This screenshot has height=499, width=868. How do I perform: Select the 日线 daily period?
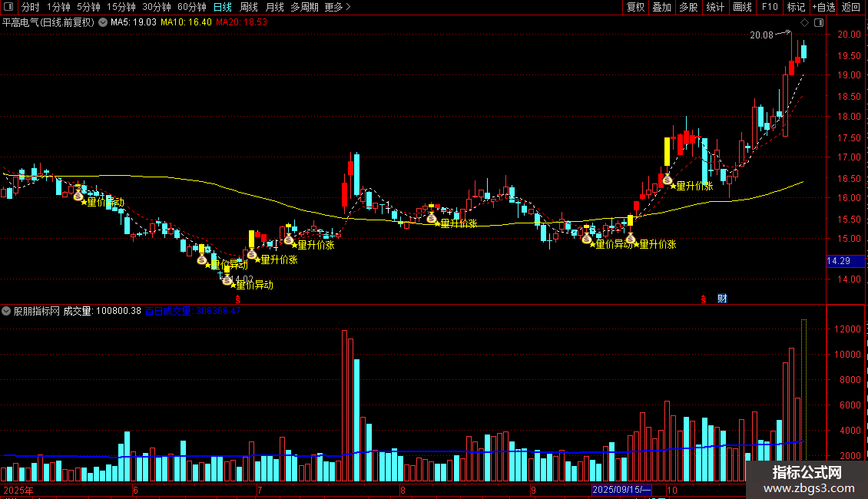(223, 7)
